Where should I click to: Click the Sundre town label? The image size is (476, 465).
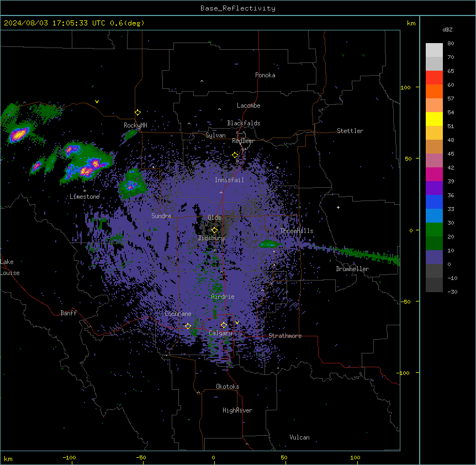161,216
